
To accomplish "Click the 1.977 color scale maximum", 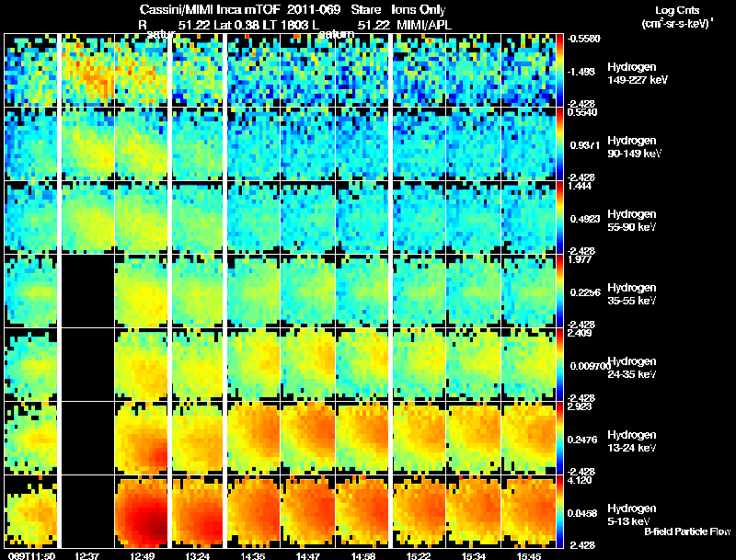I will tap(580, 260).
